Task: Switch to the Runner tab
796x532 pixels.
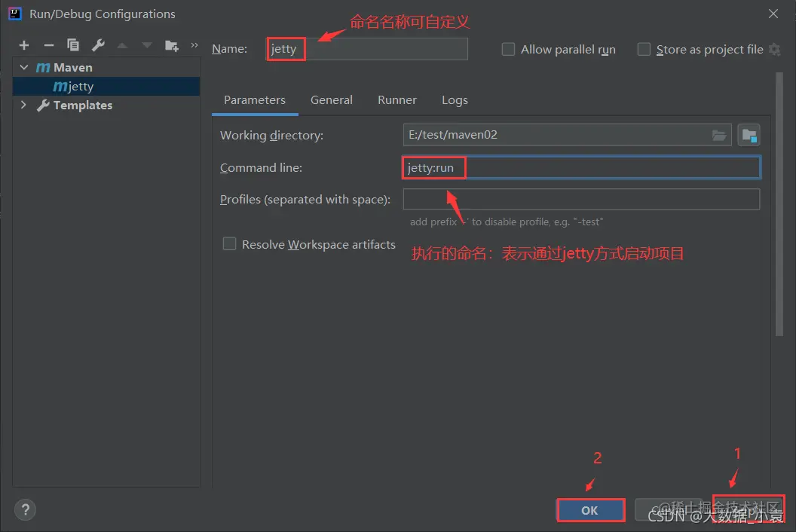Action: point(397,100)
